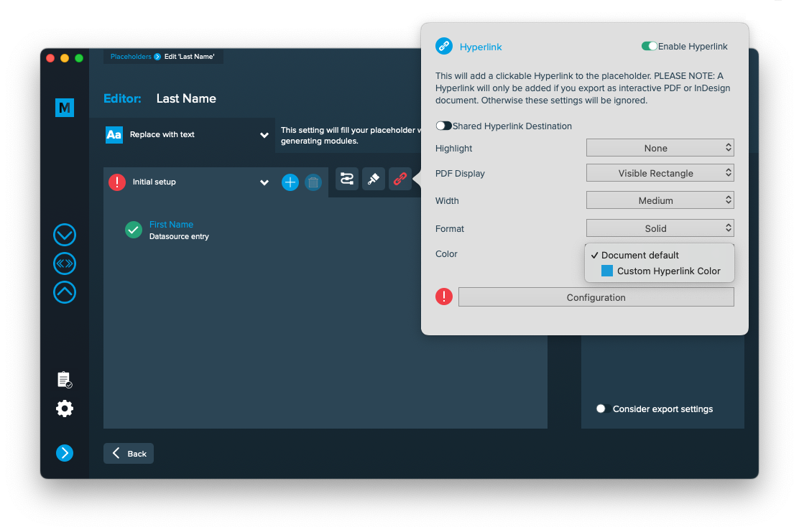
Task: Click the Configuration button
Action: coord(596,297)
